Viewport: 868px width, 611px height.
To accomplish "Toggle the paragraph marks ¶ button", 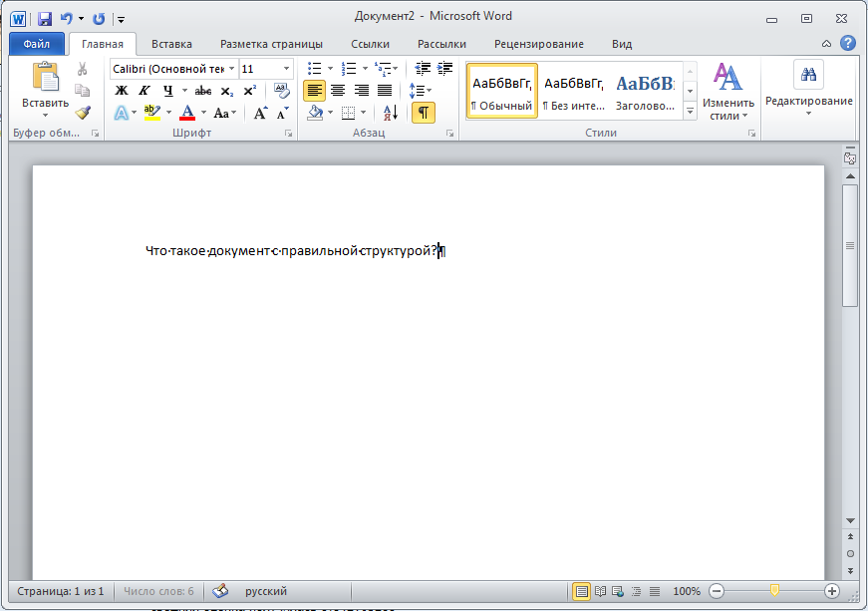I will (x=424, y=113).
